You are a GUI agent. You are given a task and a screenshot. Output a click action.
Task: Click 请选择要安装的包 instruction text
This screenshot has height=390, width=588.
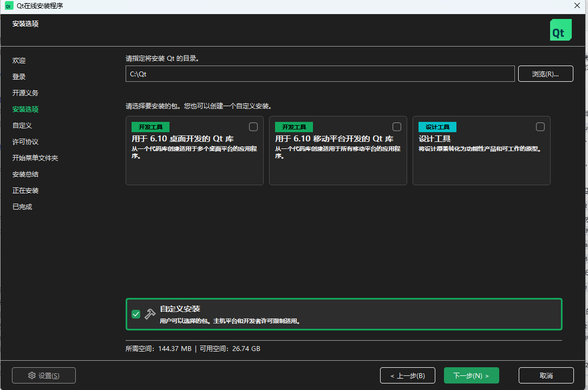[199, 106]
